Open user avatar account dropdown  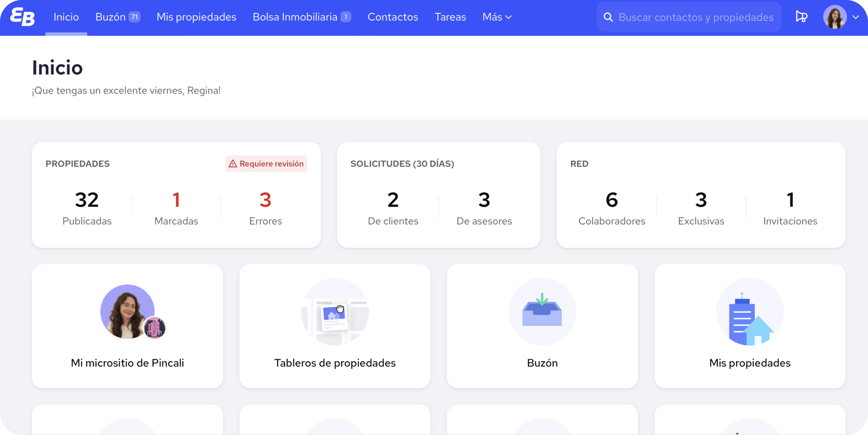coord(835,17)
